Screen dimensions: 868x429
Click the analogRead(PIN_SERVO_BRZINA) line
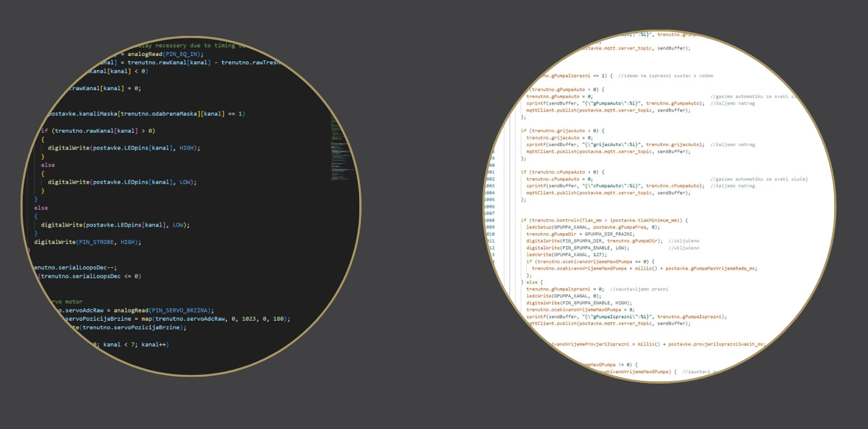coord(135,310)
